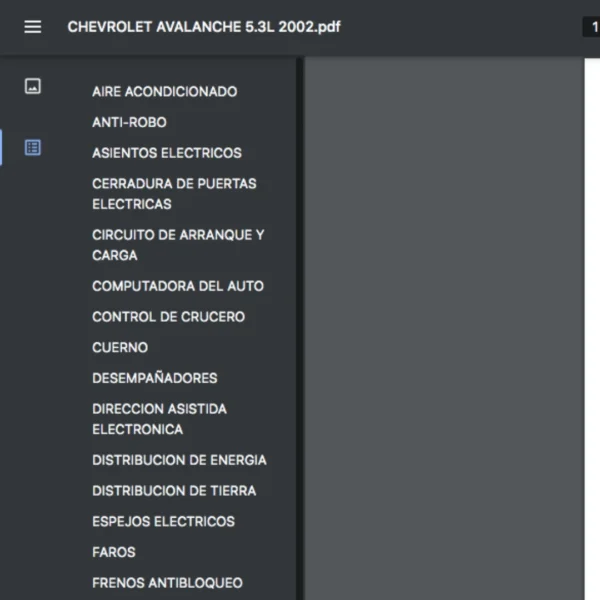Viewport: 600px width, 600px height.
Task: Select DISTRIBUCION DE ENERGIA bookmark
Action: 179,461
